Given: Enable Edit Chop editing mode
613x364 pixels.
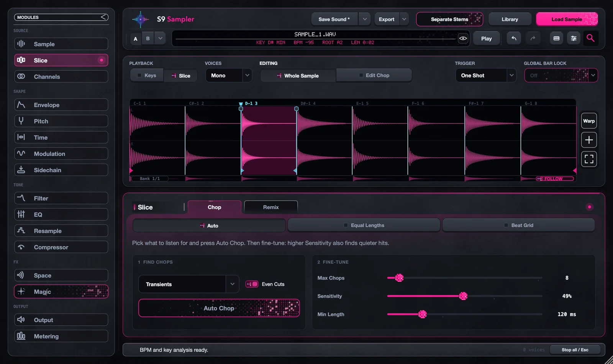Looking at the screenshot, I should (374, 75).
